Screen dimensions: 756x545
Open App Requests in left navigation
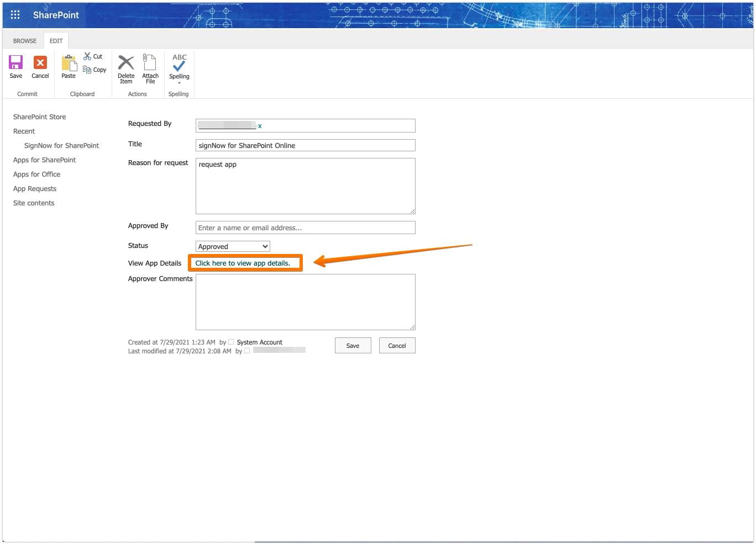click(x=35, y=189)
